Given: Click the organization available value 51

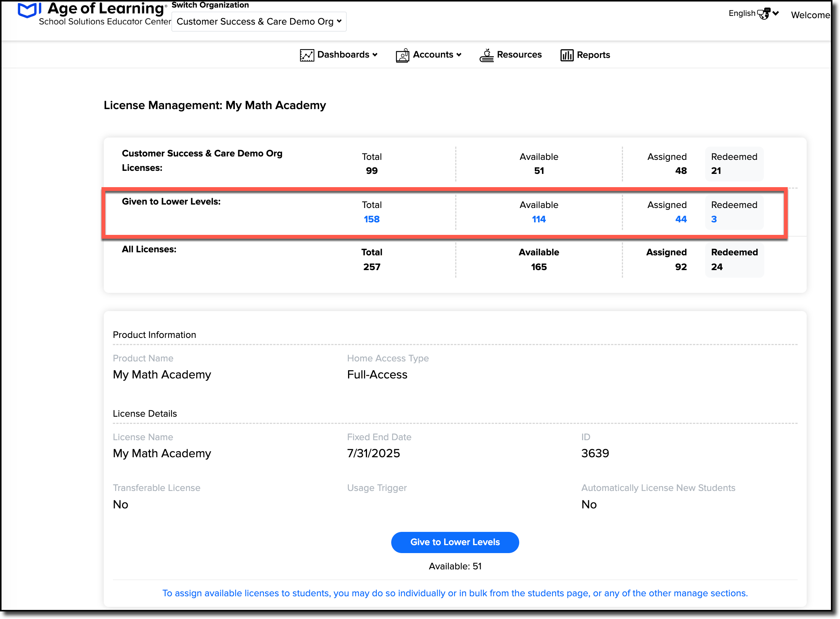Looking at the screenshot, I should pyautogui.click(x=539, y=171).
